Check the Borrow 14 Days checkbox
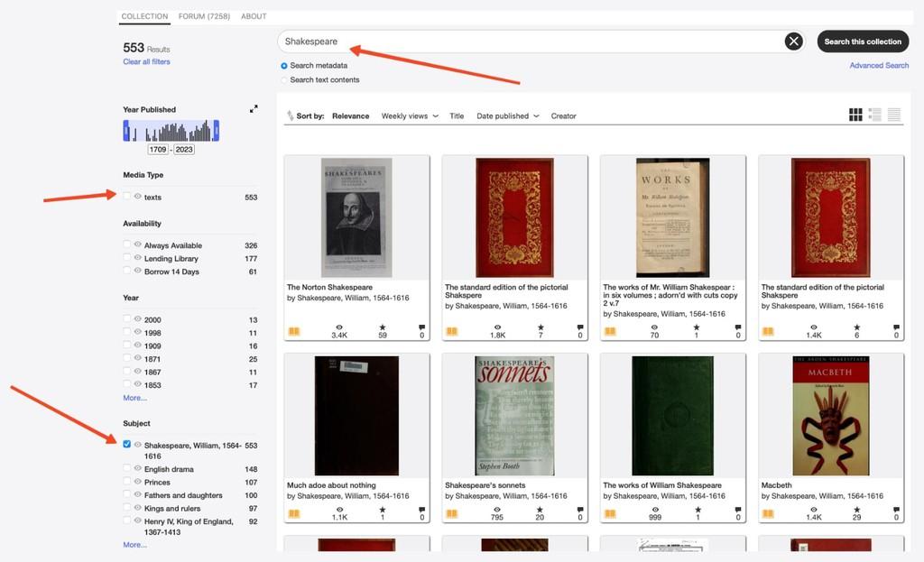This screenshot has height=562, width=924. tap(126, 271)
